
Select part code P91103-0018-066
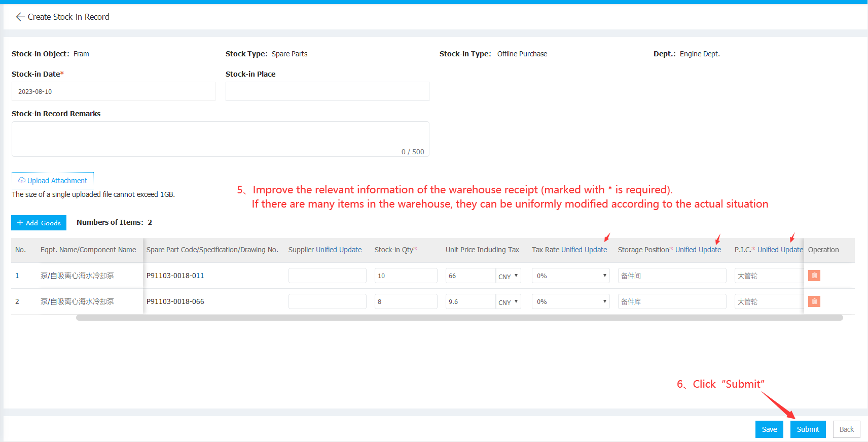(x=175, y=301)
